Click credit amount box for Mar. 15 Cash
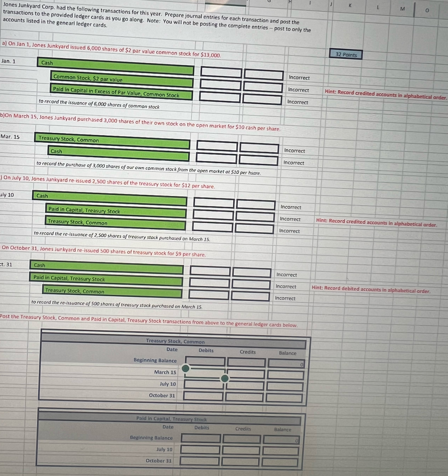This screenshot has width=448, height=476. click(x=258, y=160)
